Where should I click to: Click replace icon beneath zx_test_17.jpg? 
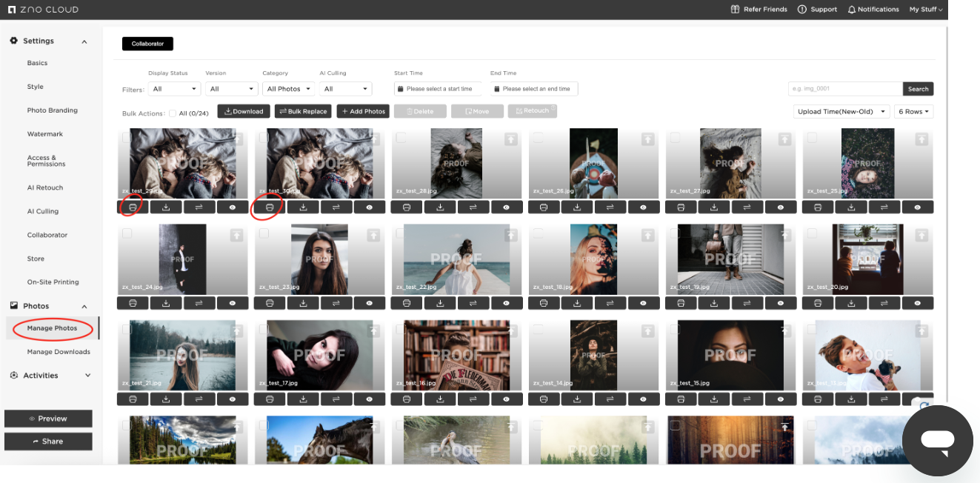(336, 399)
